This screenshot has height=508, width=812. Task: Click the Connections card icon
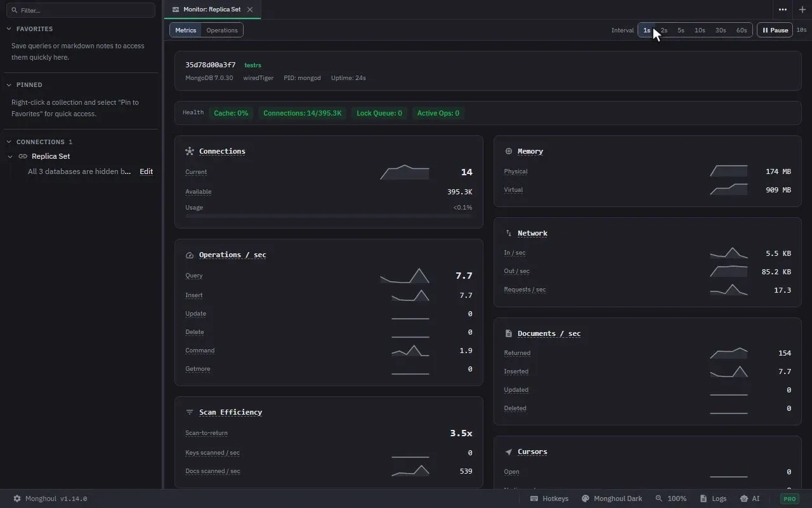[189, 151]
